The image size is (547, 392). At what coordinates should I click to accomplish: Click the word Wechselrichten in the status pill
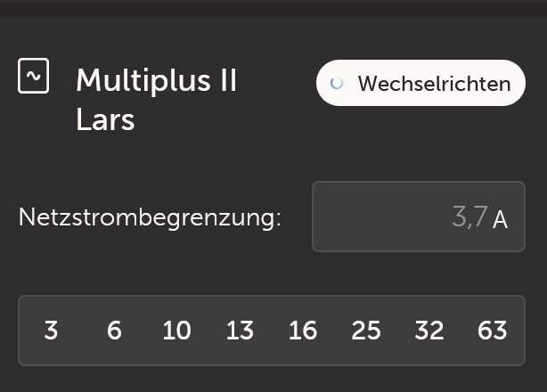(434, 84)
